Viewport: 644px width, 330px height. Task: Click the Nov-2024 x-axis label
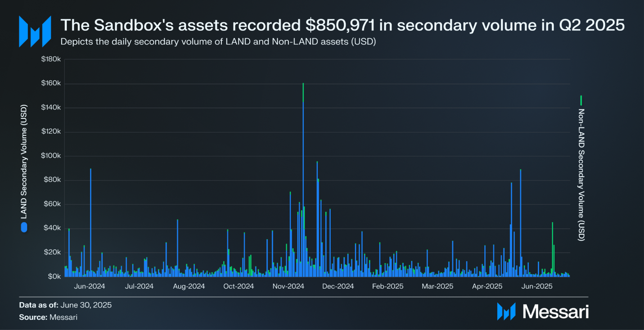288,286
